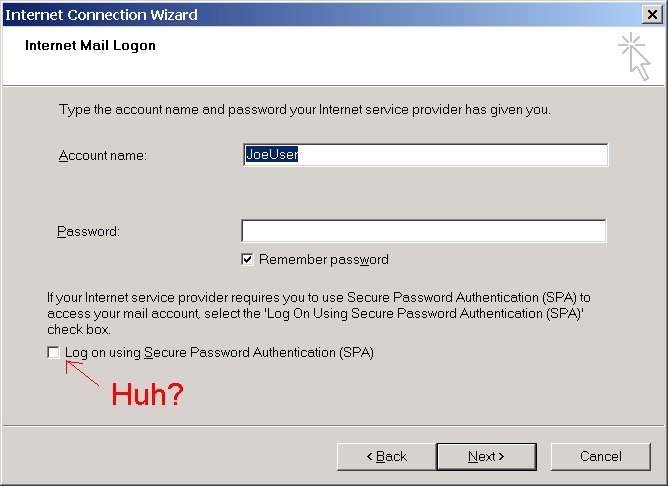Click the 'Password:' label
The height and width of the screenshot is (486, 668).
pos(89,232)
